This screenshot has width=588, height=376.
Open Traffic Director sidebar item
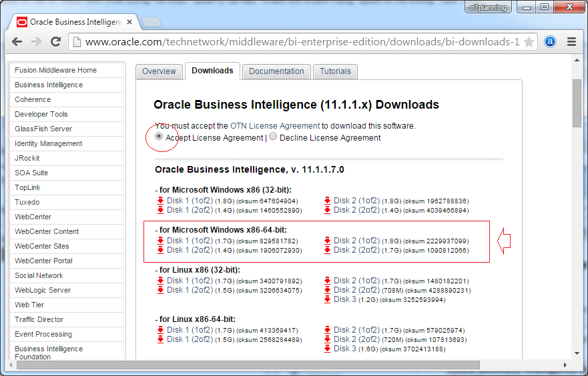pos(67,319)
